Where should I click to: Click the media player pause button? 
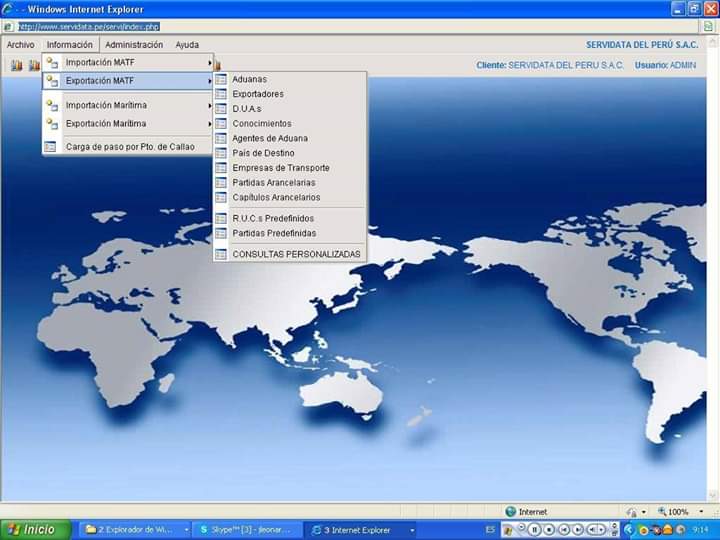[535, 529]
